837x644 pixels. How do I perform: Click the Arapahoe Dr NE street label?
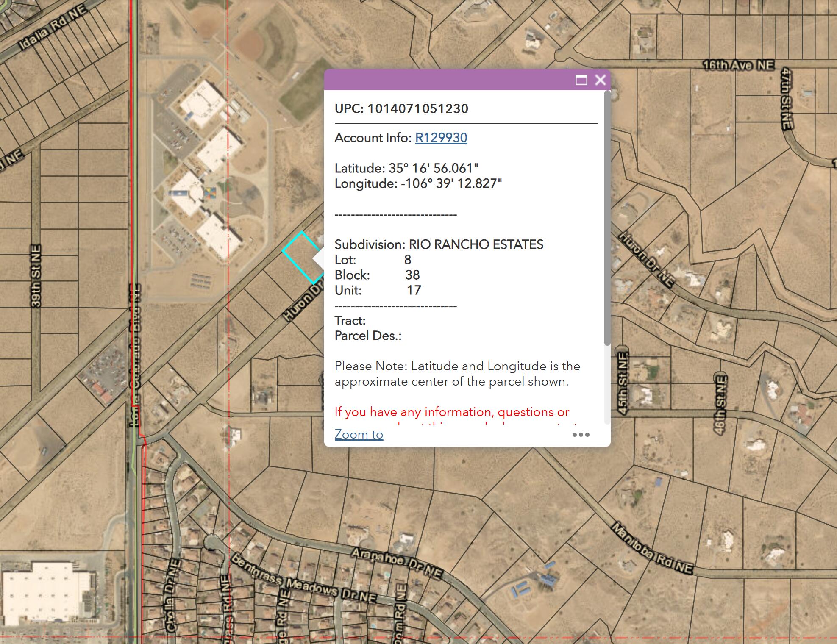point(397,563)
